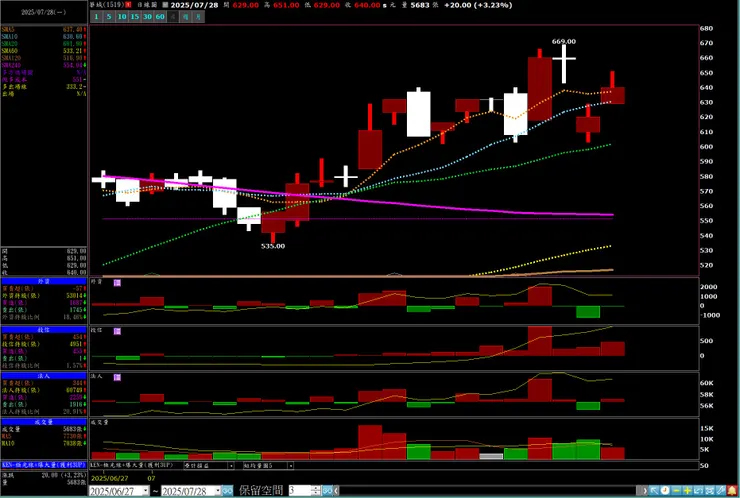Increase 保留空間 value with spinner arrows

[x=317, y=489]
